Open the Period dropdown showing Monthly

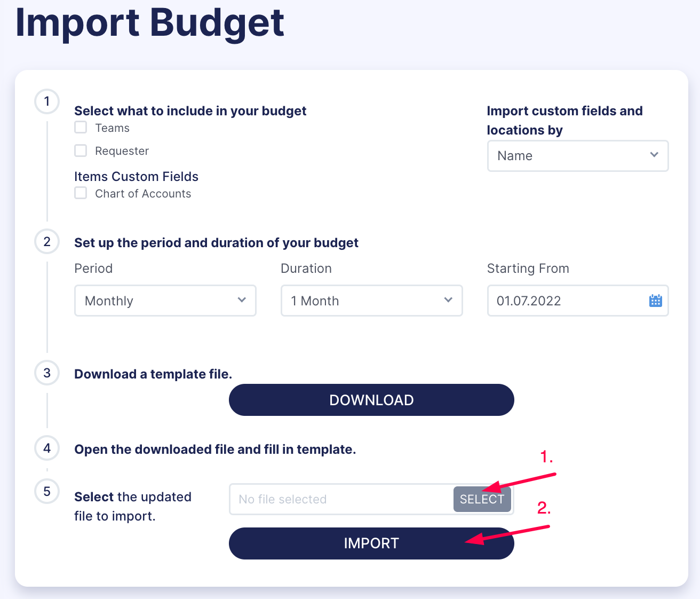click(165, 301)
